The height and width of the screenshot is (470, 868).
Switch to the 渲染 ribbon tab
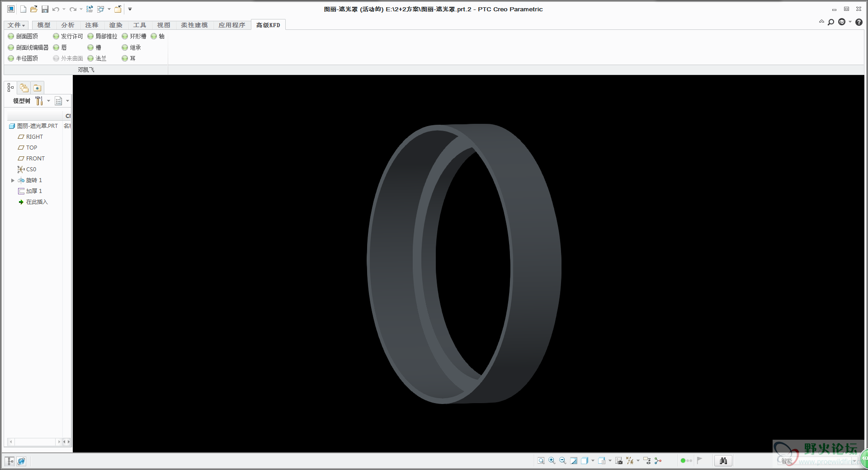tap(116, 25)
